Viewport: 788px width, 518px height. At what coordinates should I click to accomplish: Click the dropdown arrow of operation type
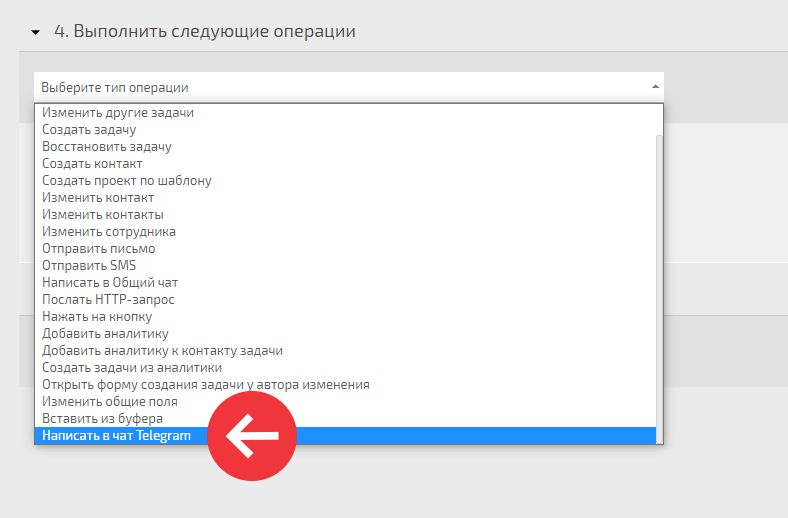[655, 87]
